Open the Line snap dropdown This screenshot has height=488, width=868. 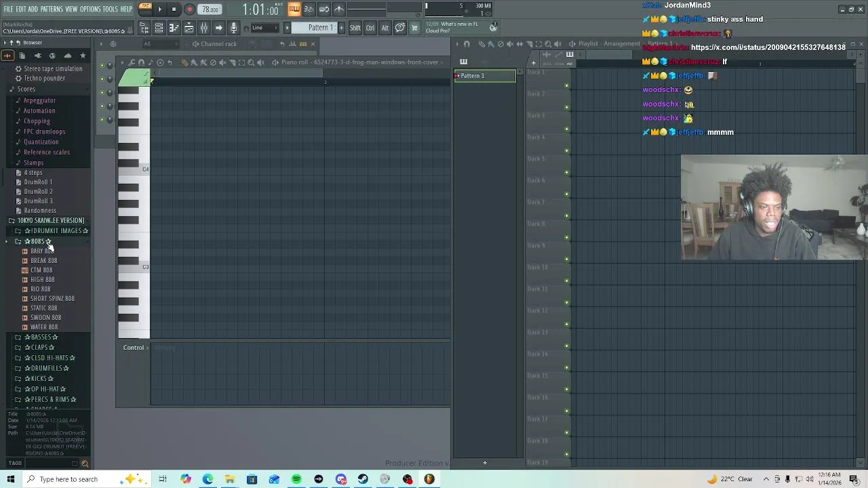point(264,28)
